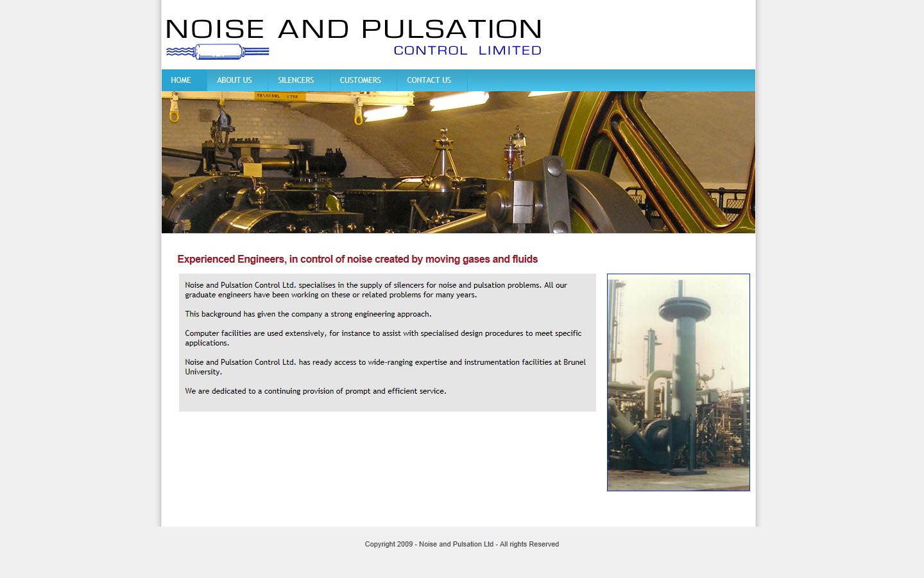The height and width of the screenshot is (578, 924).
Task: Select the CUSTOMERS navigation tab
Action: pos(361,80)
